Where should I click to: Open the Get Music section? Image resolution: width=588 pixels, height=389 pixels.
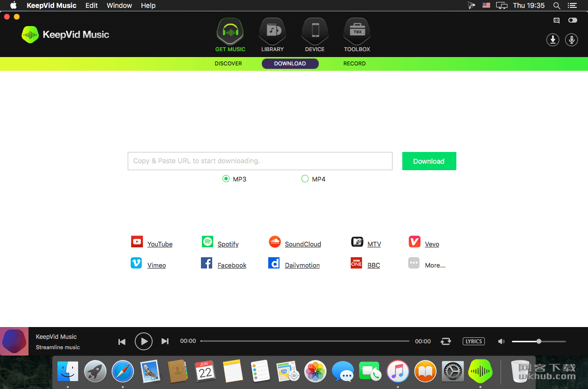click(x=230, y=35)
